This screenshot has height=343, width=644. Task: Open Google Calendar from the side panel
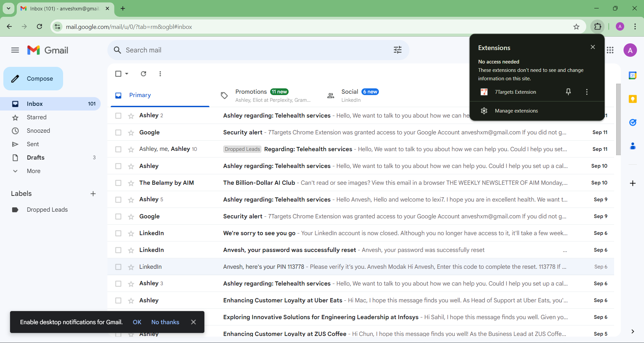click(633, 76)
